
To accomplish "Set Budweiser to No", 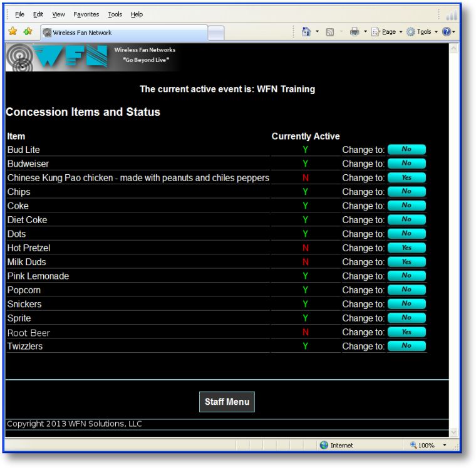I will pos(406,163).
